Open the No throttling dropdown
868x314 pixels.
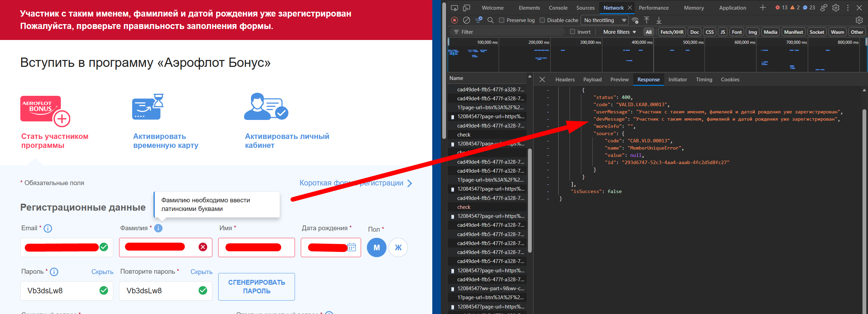pyautogui.click(x=605, y=20)
